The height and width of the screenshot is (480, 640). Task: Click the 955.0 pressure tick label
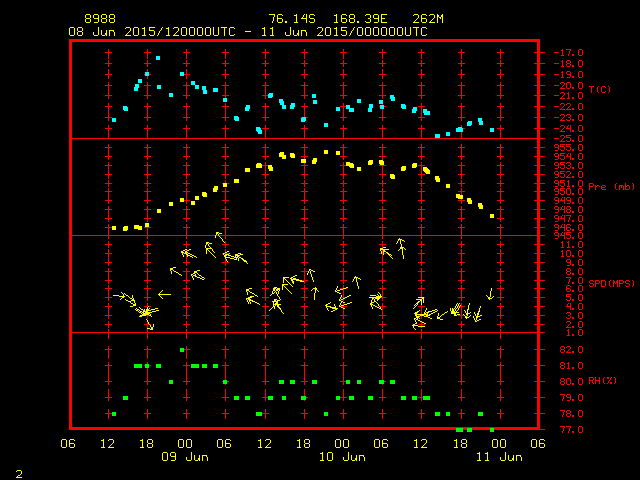pos(568,148)
